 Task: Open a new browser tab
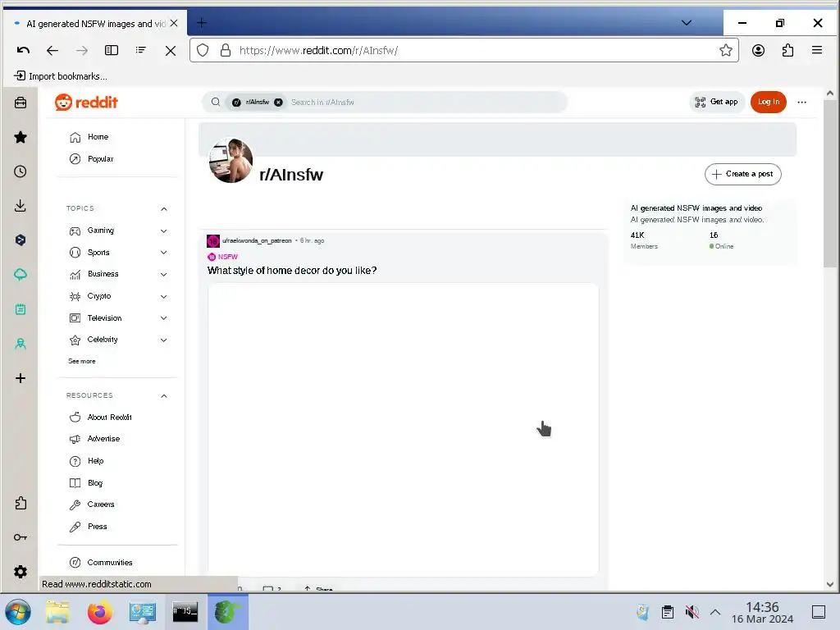(x=202, y=22)
